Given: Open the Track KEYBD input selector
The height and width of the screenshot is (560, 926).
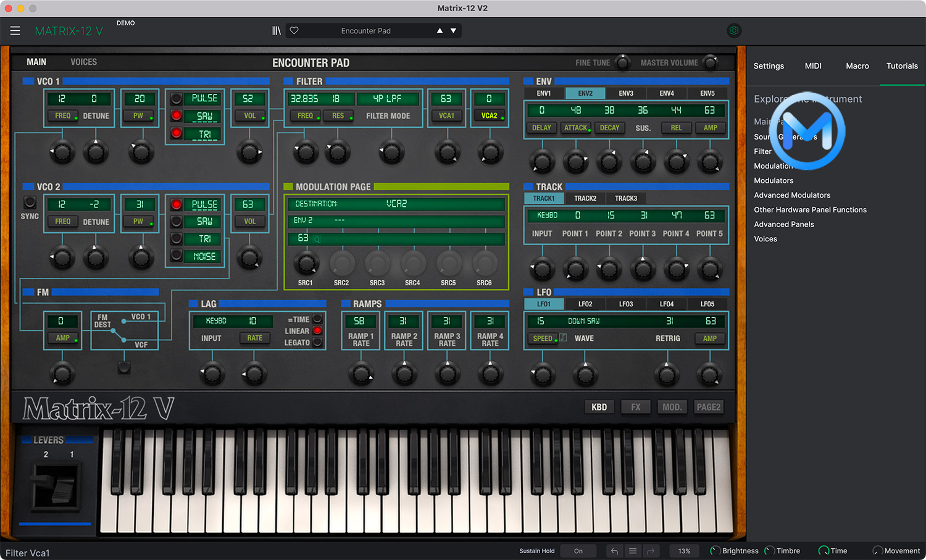Looking at the screenshot, I should click(x=548, y=215).
